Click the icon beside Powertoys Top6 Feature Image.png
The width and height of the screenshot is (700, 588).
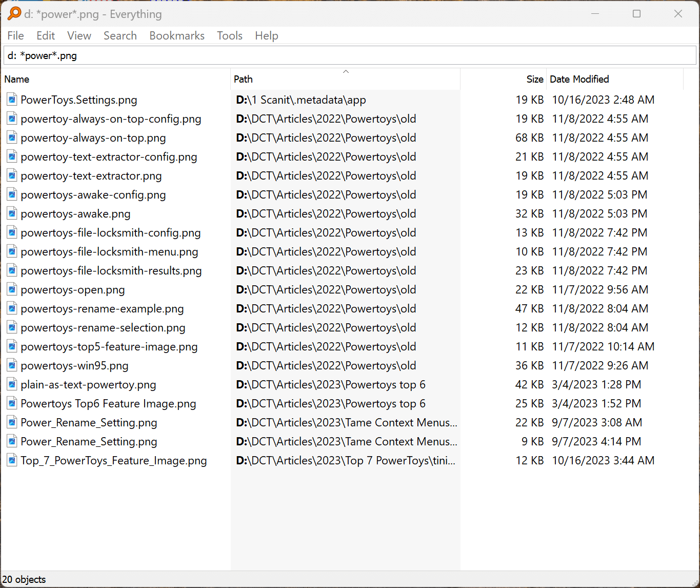click(x=12, y=403)
